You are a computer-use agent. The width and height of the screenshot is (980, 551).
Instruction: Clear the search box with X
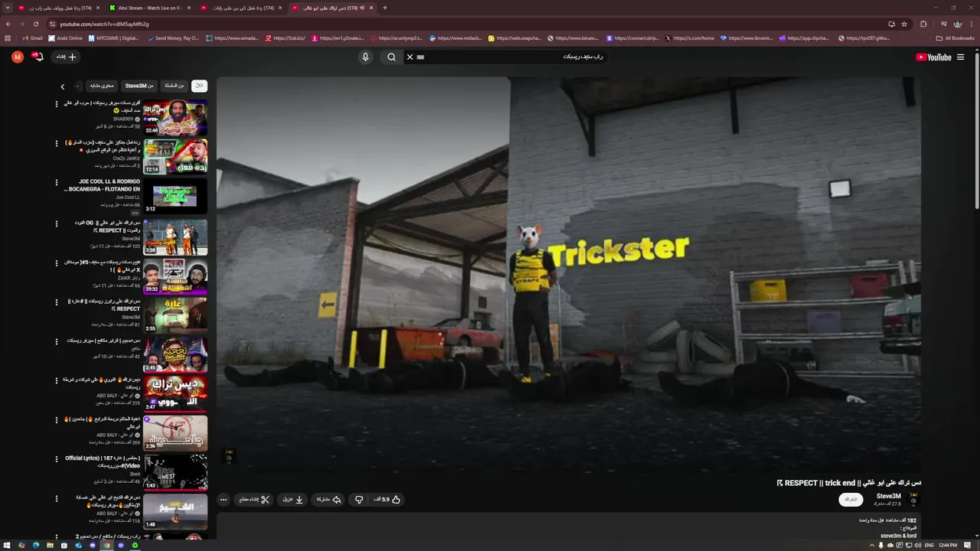tap(410, 57)
